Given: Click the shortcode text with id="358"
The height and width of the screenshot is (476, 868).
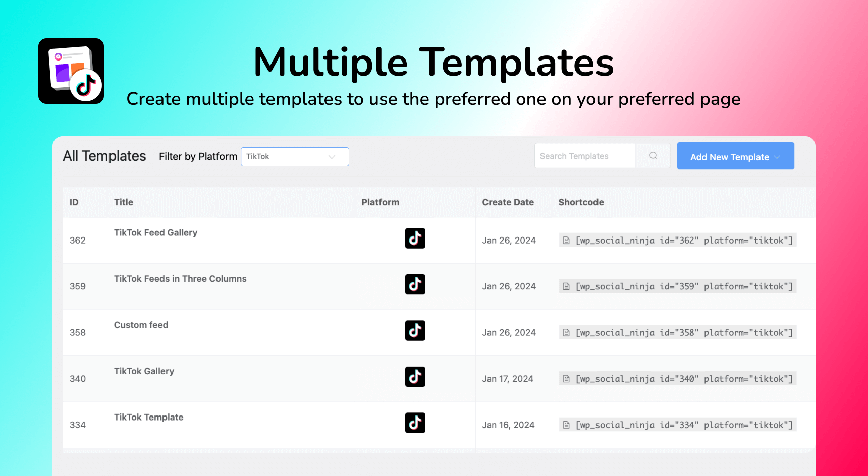Looking at the screenshot, I should [684, 333].
